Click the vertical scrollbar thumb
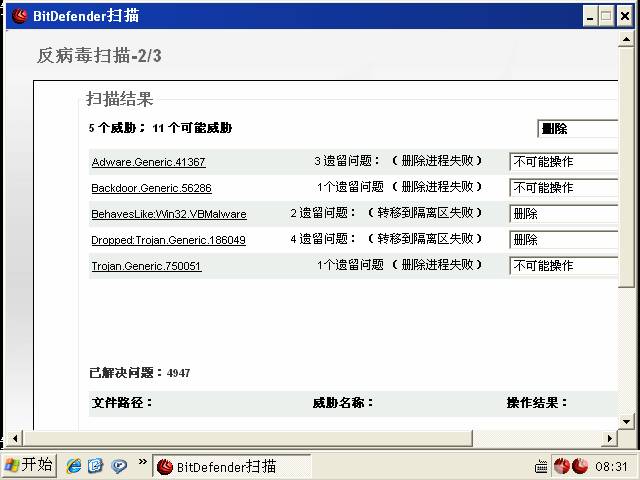 click(x=626, y=168)
